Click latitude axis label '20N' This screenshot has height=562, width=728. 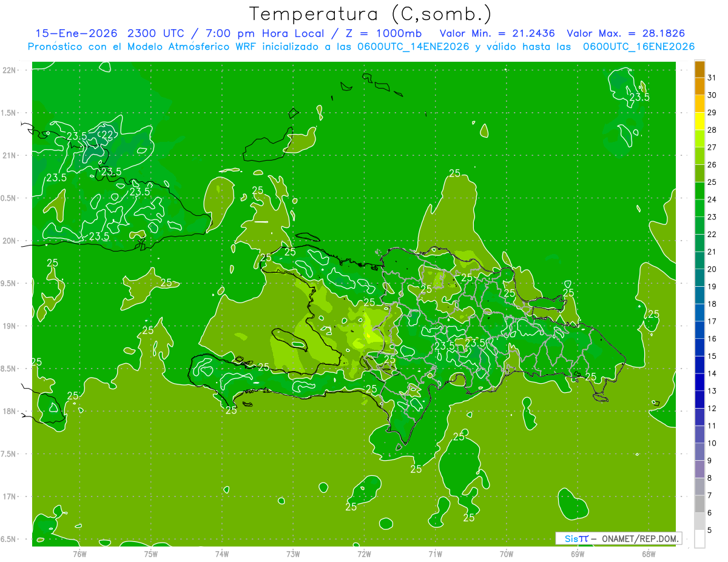click(10, 241)
